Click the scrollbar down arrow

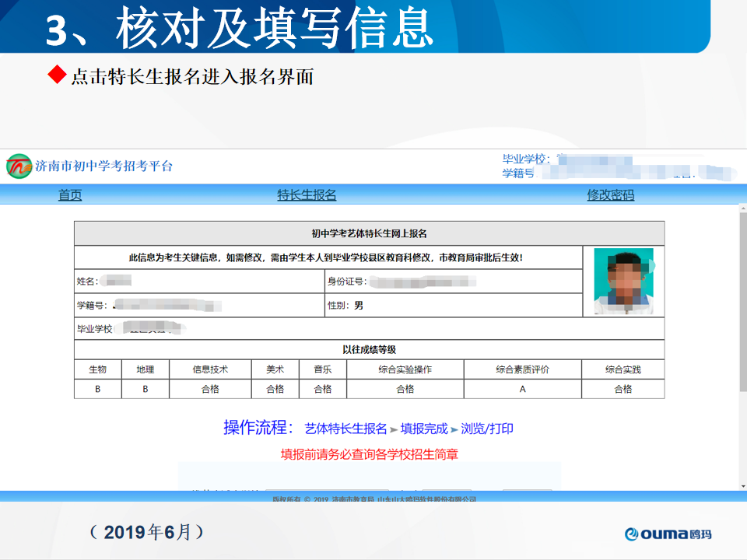(x=742, y=486)
